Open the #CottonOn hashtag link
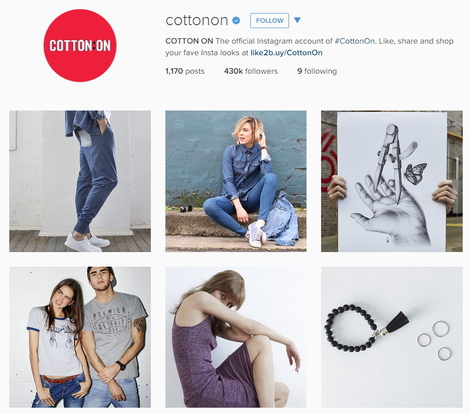 click(x=355, y=41)
